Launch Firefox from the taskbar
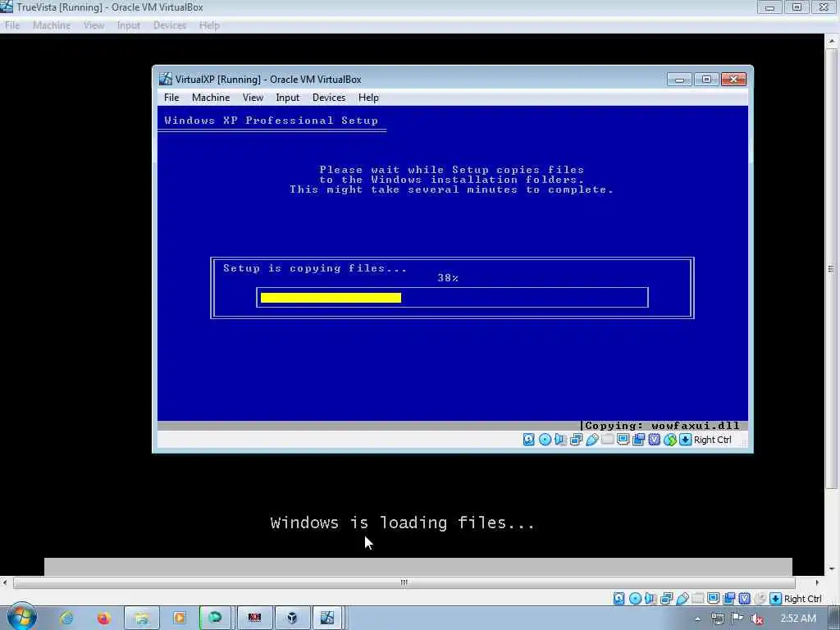The height and width of the screenshot is (630, 840). tap(103, 618)
